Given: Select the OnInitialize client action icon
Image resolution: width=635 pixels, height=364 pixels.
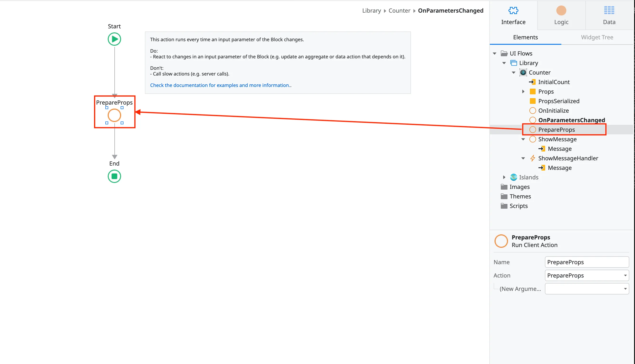Looking at the screenshot, I should 533,111.
